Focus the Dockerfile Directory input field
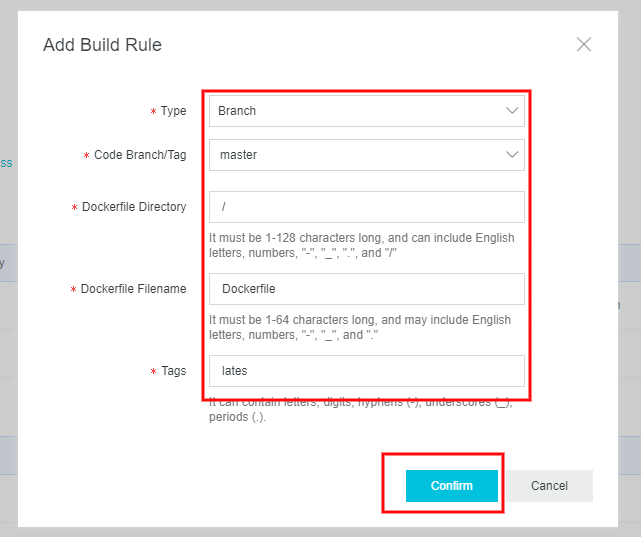The width and height of the screenshot is (641, 537). pos(366,207)
